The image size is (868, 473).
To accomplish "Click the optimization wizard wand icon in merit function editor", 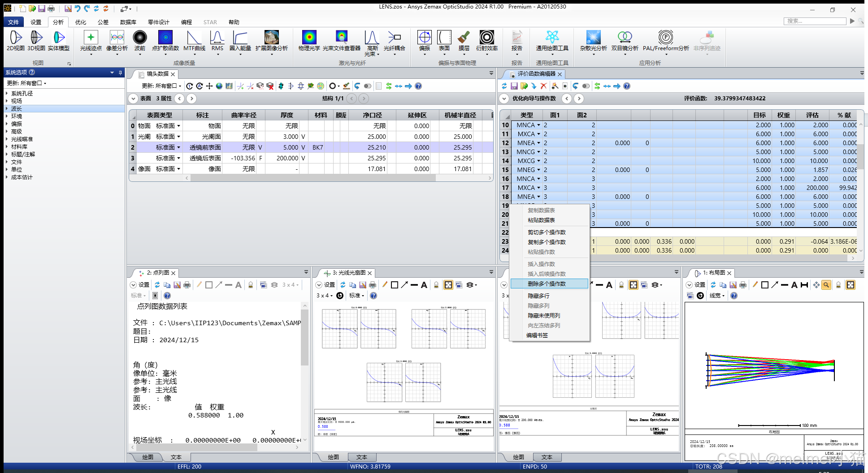I will pyautogui.click(x=555, y=86).
